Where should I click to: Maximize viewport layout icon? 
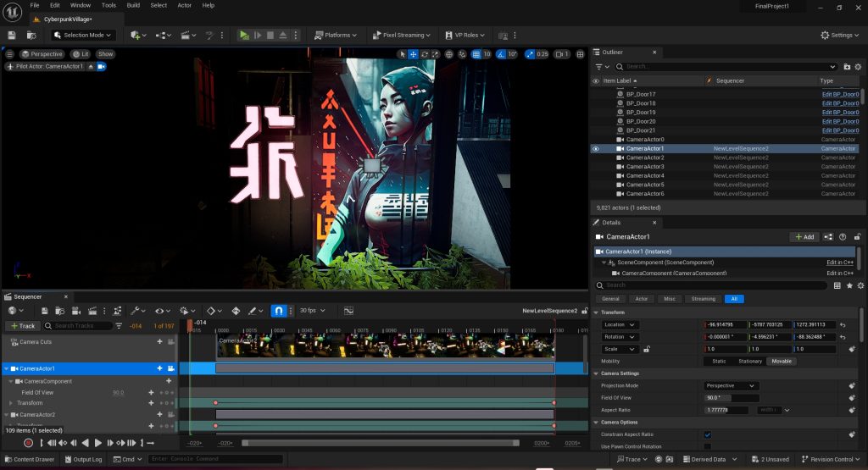point(580,54)
